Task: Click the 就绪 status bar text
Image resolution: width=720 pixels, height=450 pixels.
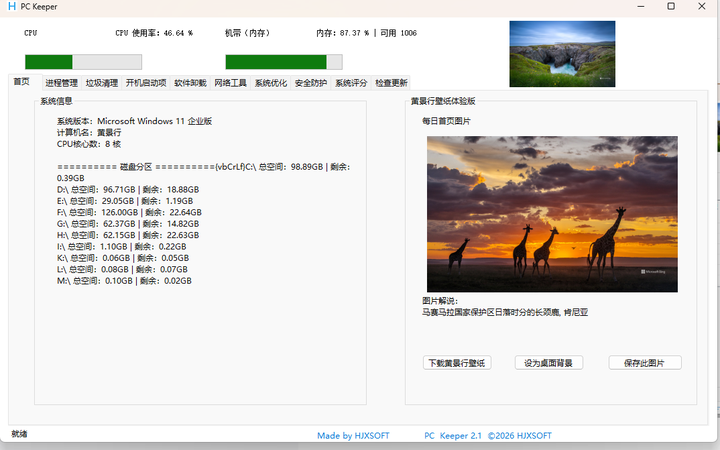Action: click(19, 434)
